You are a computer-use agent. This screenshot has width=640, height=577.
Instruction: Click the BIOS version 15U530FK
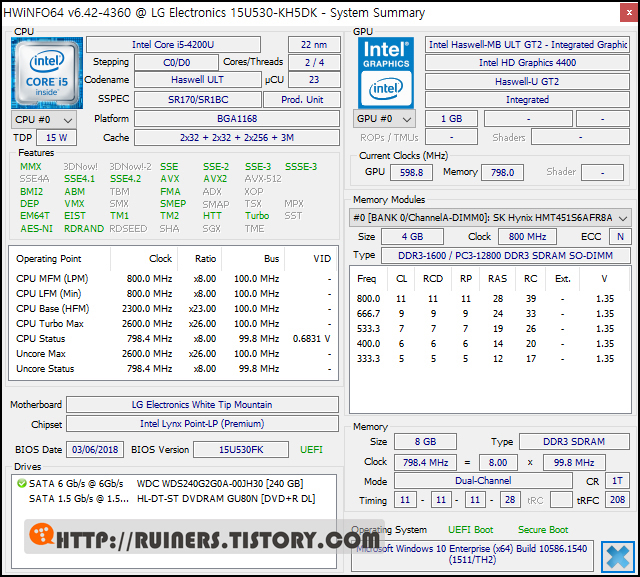tap(241, 450)
